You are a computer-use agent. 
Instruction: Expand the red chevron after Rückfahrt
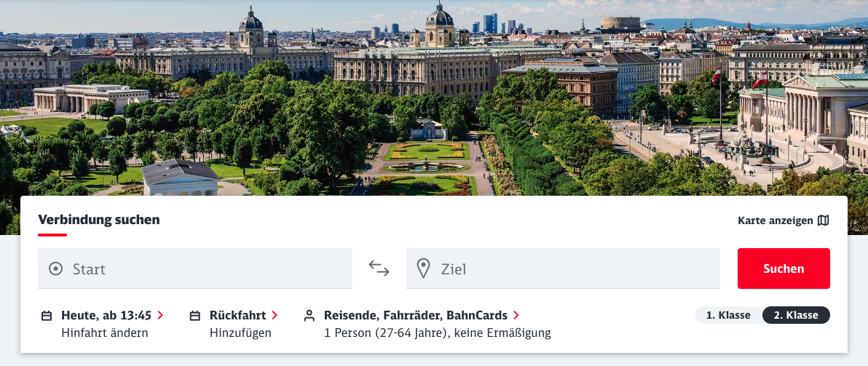(x=275, y=315)
